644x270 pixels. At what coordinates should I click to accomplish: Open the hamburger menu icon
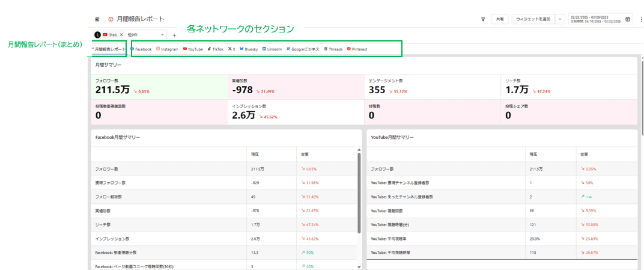97,19
